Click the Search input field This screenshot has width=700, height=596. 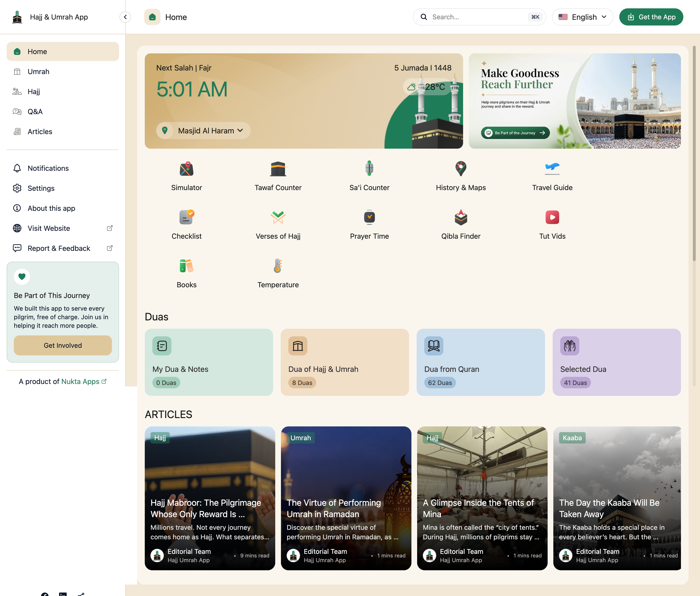pos(479,17)
